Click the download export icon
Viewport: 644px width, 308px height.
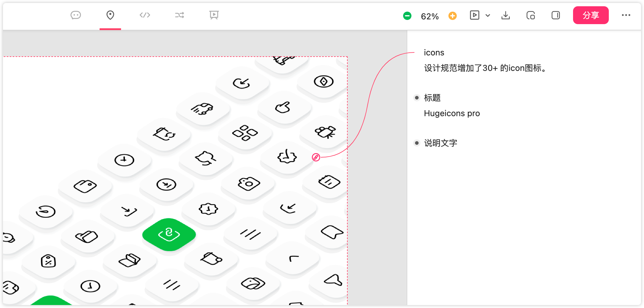[506, 15]
